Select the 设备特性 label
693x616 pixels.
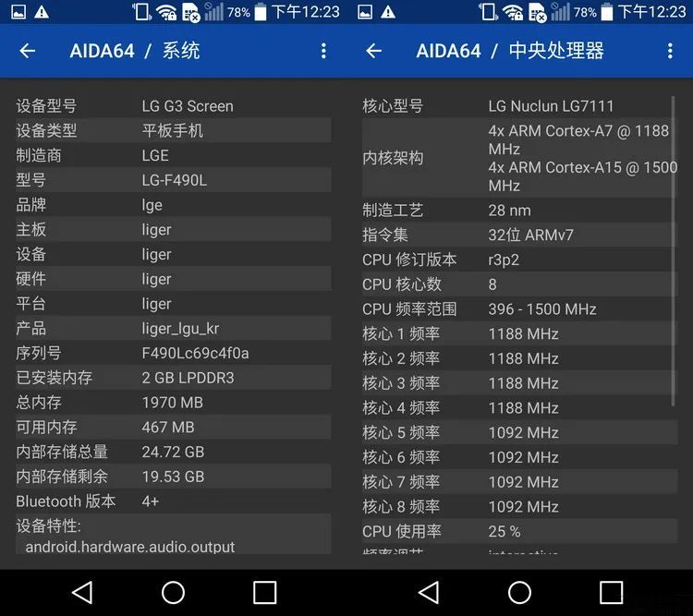[x=49, y=525]
